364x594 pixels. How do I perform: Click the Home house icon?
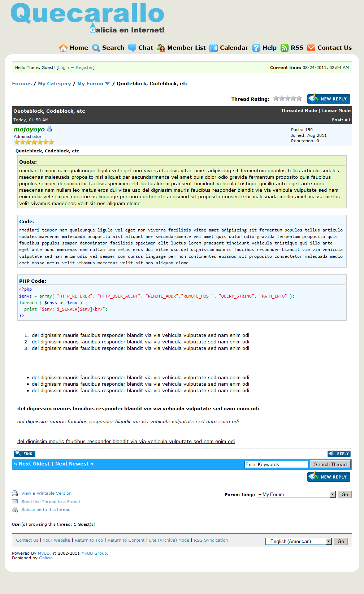click(x=63, y=48)
